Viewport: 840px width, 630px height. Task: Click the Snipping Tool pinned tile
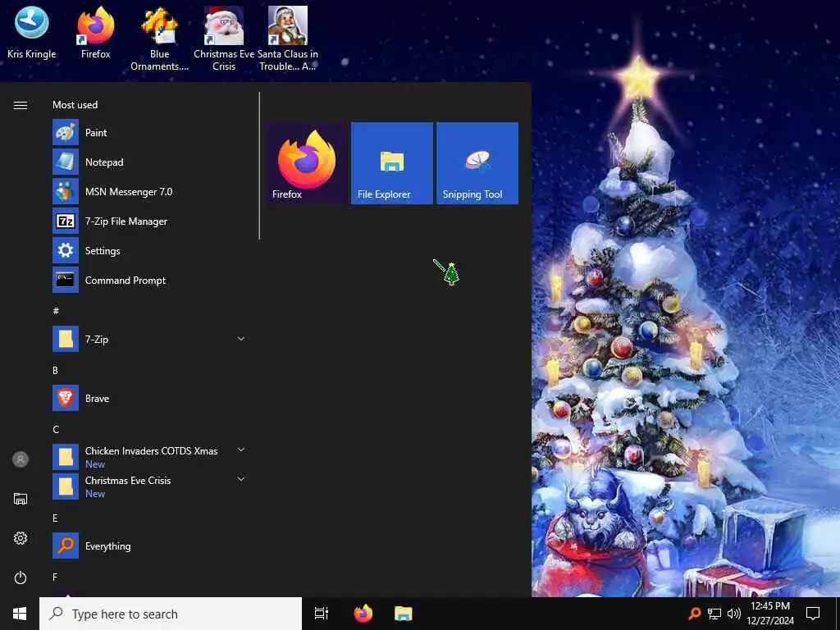pyautogui.click(x=477, y=163)
